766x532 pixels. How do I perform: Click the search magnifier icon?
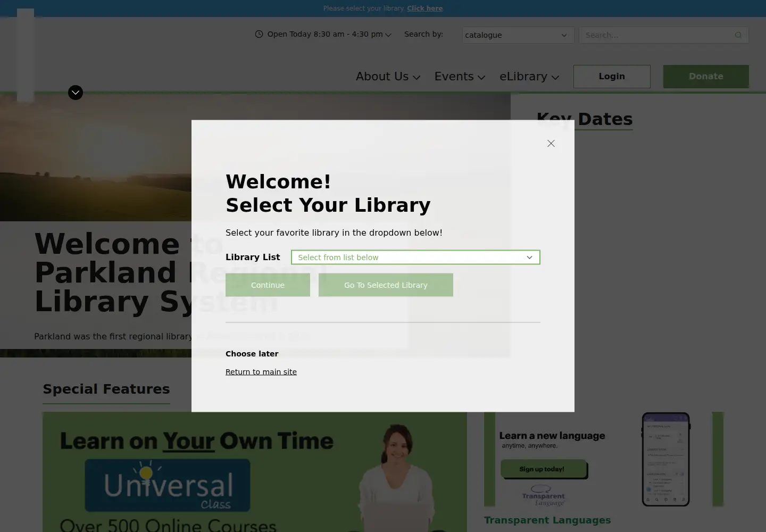pos(738,35)
